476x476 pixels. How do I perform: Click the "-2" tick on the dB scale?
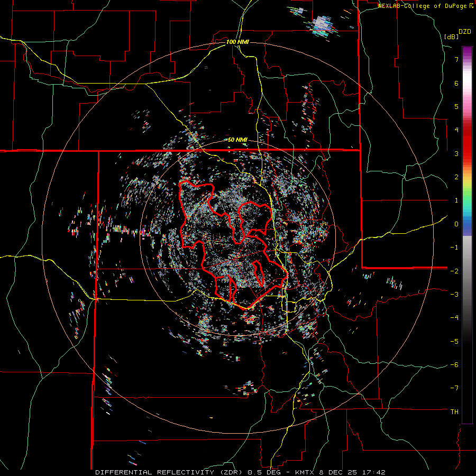(454, 271)
